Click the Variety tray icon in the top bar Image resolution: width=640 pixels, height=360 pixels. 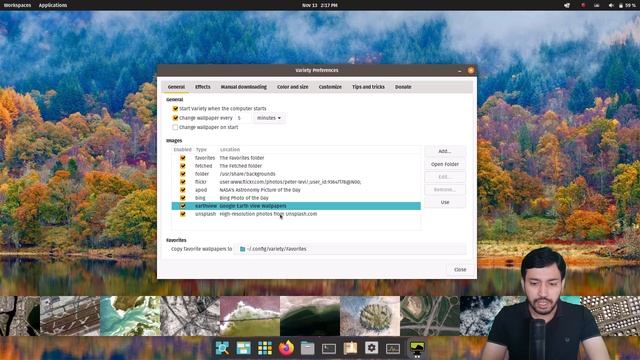point(567,5)
